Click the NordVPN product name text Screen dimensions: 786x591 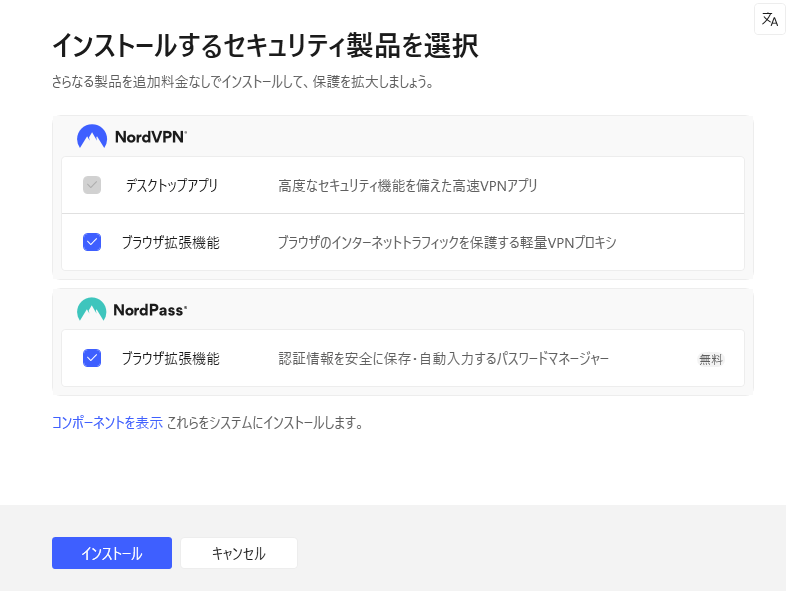[151, 137]
